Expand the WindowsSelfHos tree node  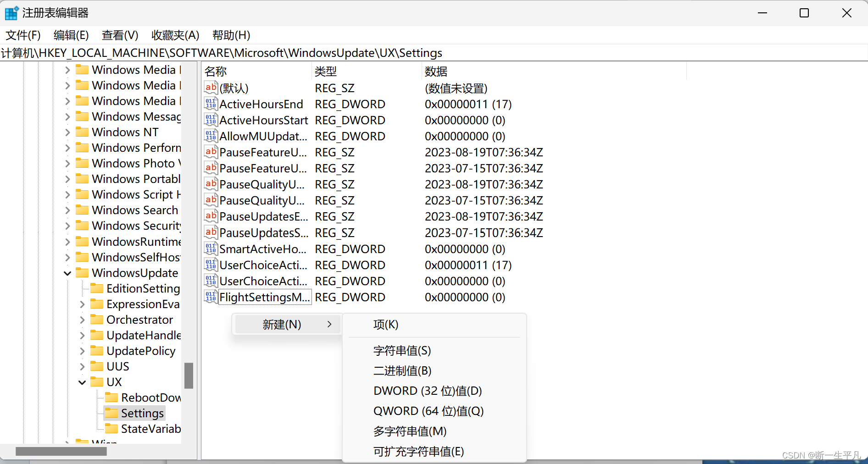pyautogui.click(x=67, y=257)
